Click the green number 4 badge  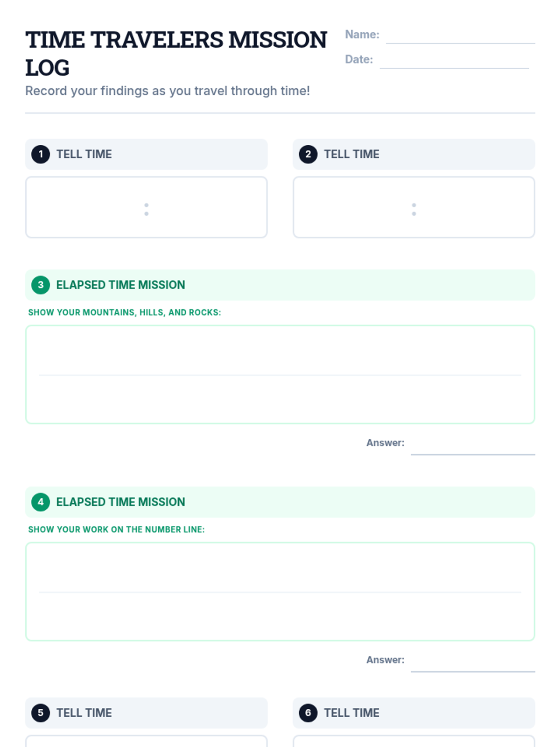pos(41,502)
